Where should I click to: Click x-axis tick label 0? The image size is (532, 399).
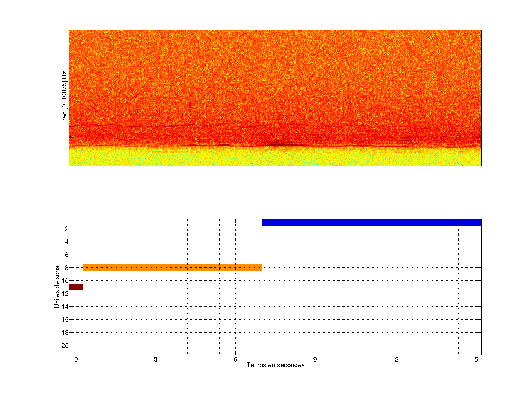pos(76,359)
